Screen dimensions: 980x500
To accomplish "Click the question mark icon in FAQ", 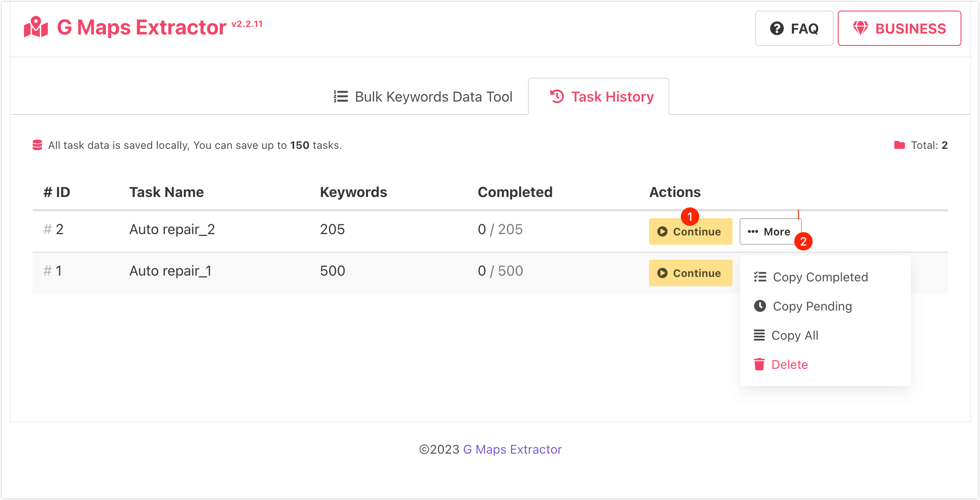I will coord(777,28).
